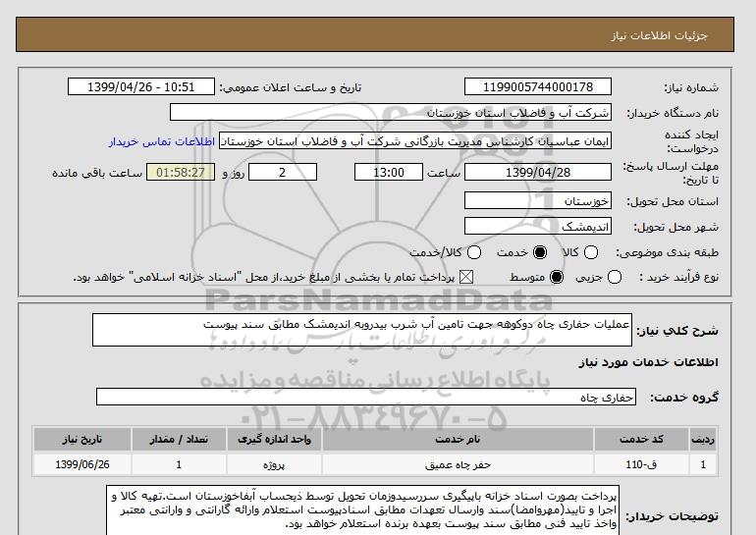Viewport: 756px width, 535px height.
Task: Click the row number cell 1 under ردیف
Action: pyautogui.click(x=703, y=464)
